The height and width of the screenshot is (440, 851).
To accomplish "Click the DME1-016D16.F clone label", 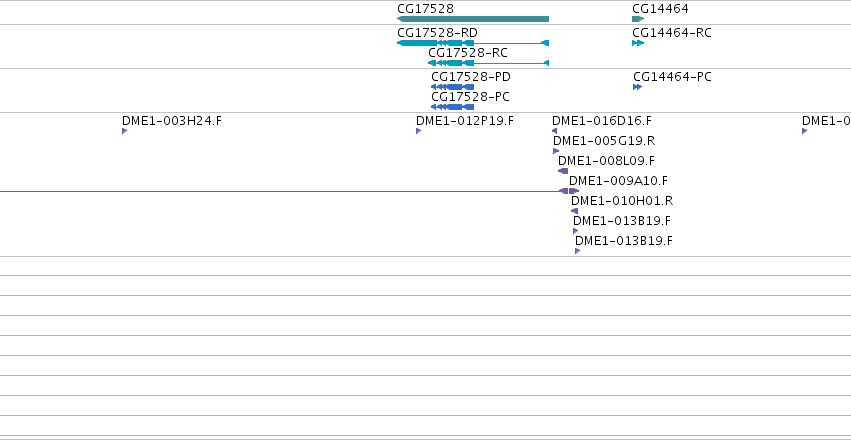I will [602, 120].
